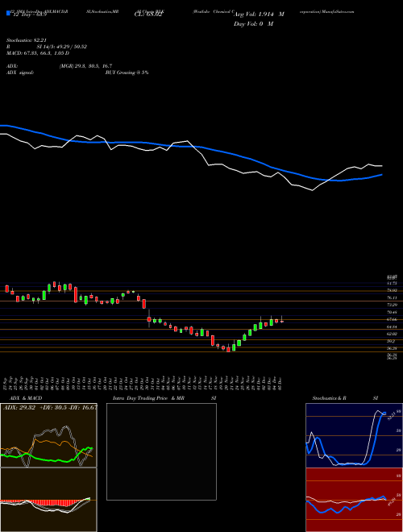Click the 'Stochastics & R SI' panel title
Image resolution: width=403 pixels, height=532 pixels.
pyautogui.click(x=345, y=398)
